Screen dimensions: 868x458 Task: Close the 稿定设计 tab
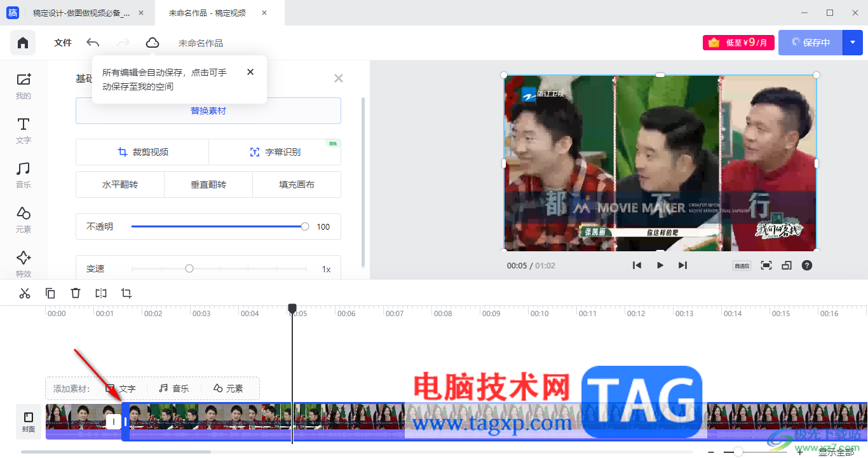coord(140,13)
